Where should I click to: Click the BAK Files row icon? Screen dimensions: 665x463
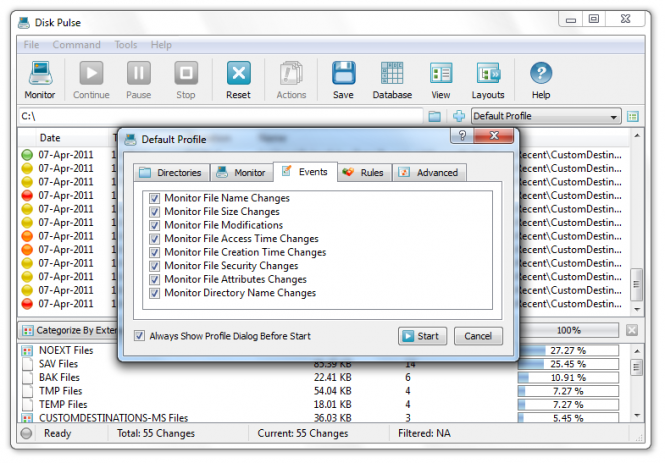27,378
